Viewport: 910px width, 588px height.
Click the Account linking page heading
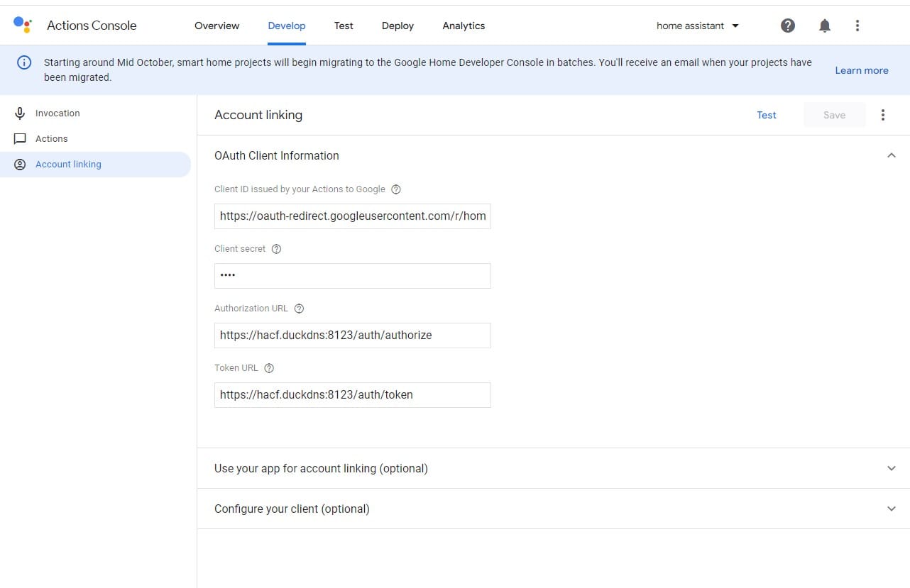258,115
